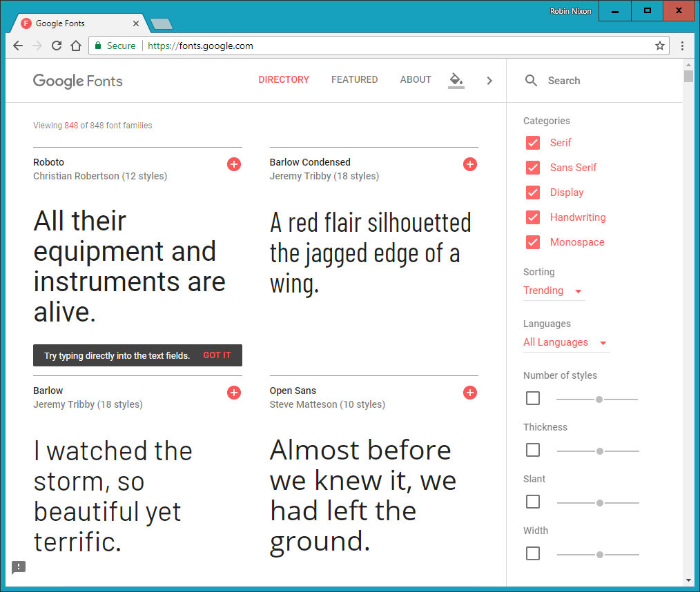Add Barlow Condensed font with plus icon
Image resolution: width=700 pixels, height=592 pixels.
coord(469,164)
